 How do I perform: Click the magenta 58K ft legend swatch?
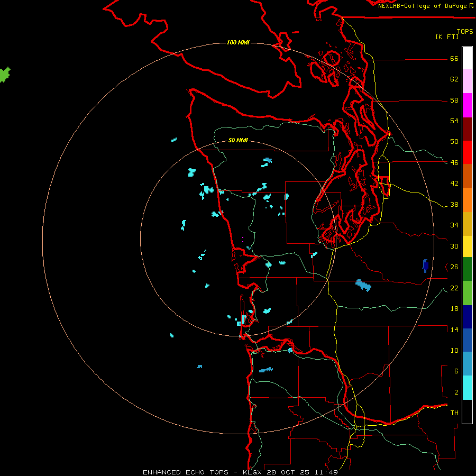[467, 105]
